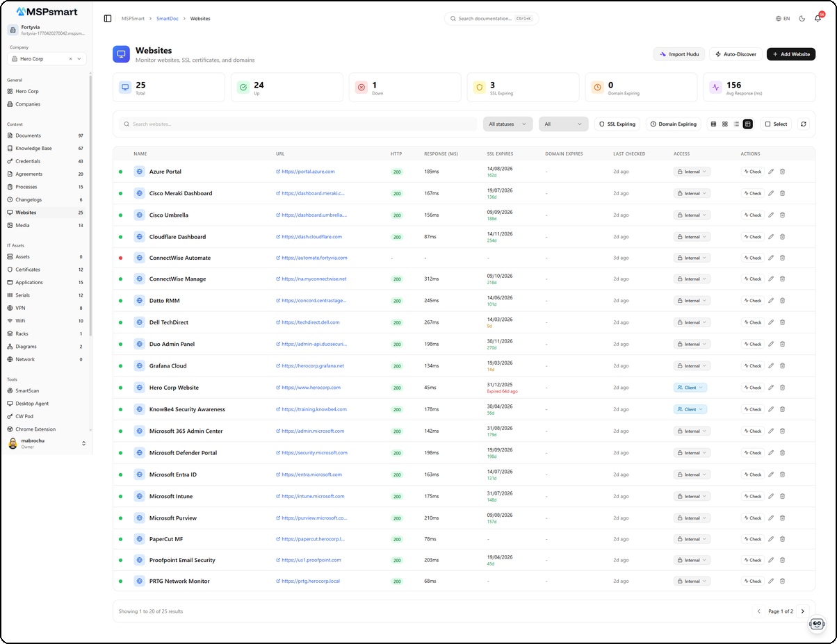Click the Add Website button

[790, 53]
